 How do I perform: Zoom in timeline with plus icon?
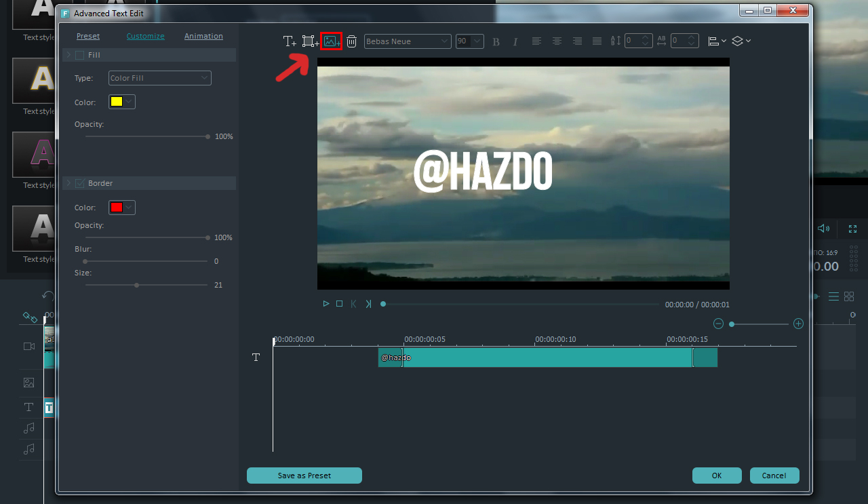tap(798, 324)
